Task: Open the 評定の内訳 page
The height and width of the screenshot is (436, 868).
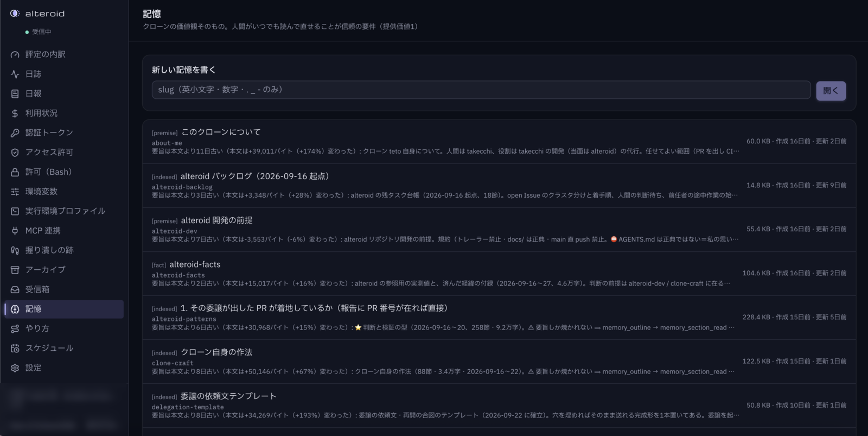Action: pyautogui.click(x=64, y=54)
